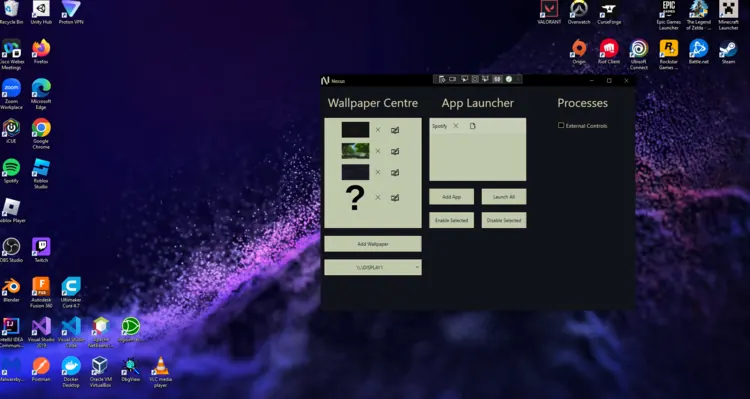Open the \\.\DISPLAY1 display dropdown
Viewport: 750px width, 399px height.
point(373,267)
